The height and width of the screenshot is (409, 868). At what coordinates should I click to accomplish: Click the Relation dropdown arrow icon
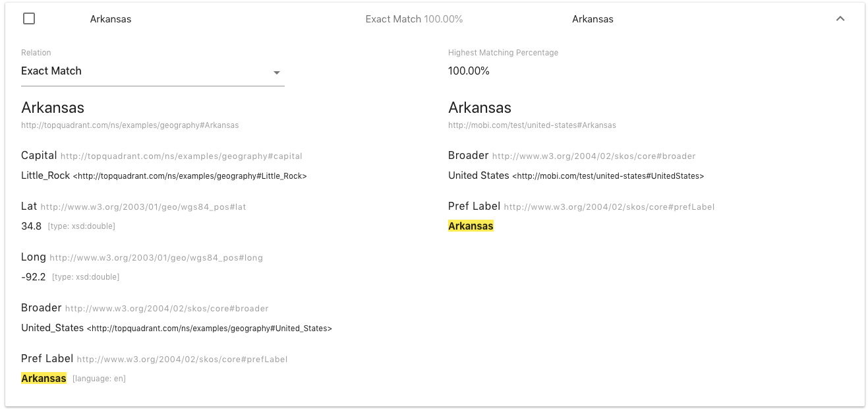pos(277,73)
